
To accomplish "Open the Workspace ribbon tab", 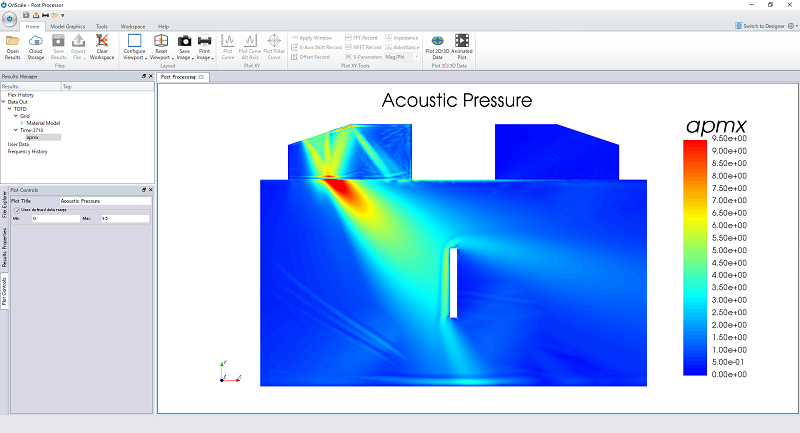I will (x=132, y=26).
